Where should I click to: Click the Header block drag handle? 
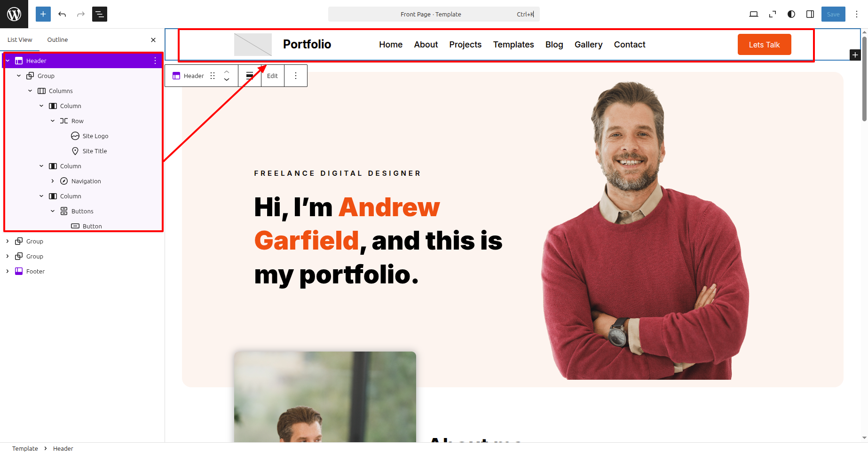[213, 76]
